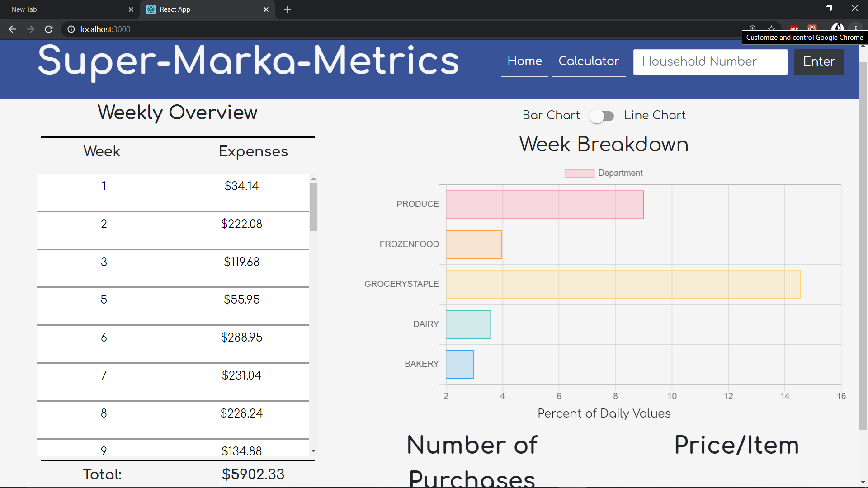Viewport: 868px width, 488px height.
Task: Toggle the Department legend item
Action: pos(604,173)
